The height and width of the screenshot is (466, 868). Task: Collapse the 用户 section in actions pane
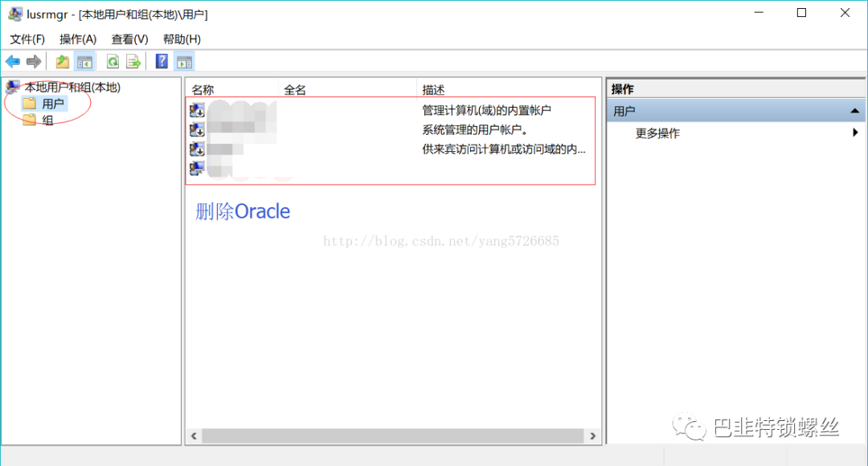854,111
